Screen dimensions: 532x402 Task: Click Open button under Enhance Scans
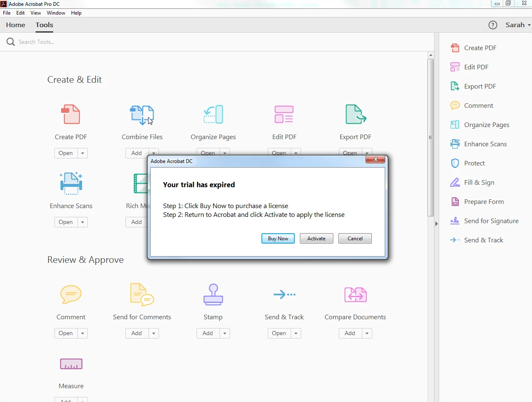66,222
